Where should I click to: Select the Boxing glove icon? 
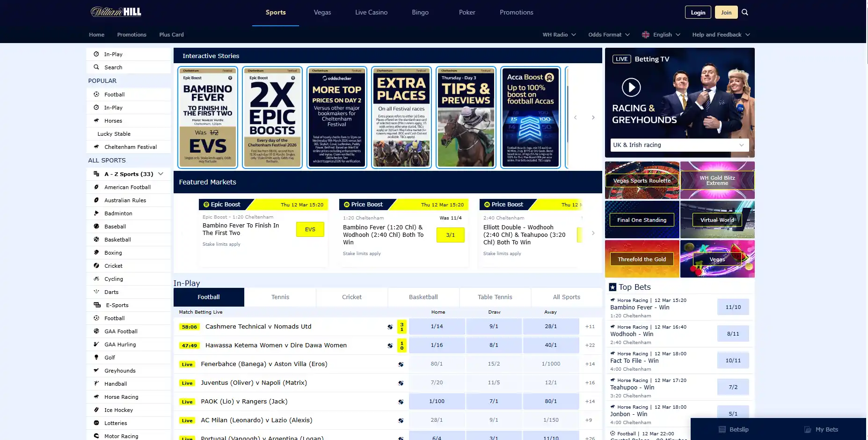click(96, 252)
